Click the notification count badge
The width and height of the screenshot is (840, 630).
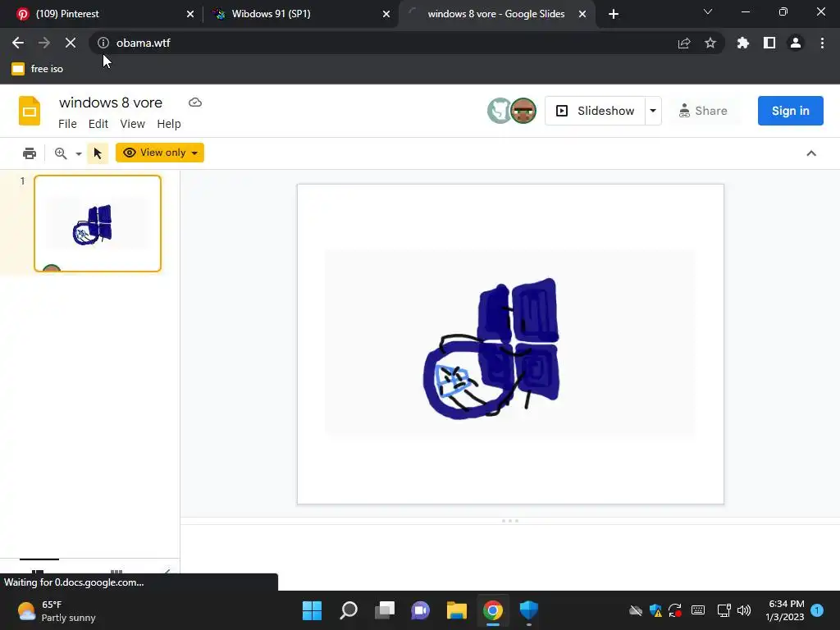click(817, 609)
